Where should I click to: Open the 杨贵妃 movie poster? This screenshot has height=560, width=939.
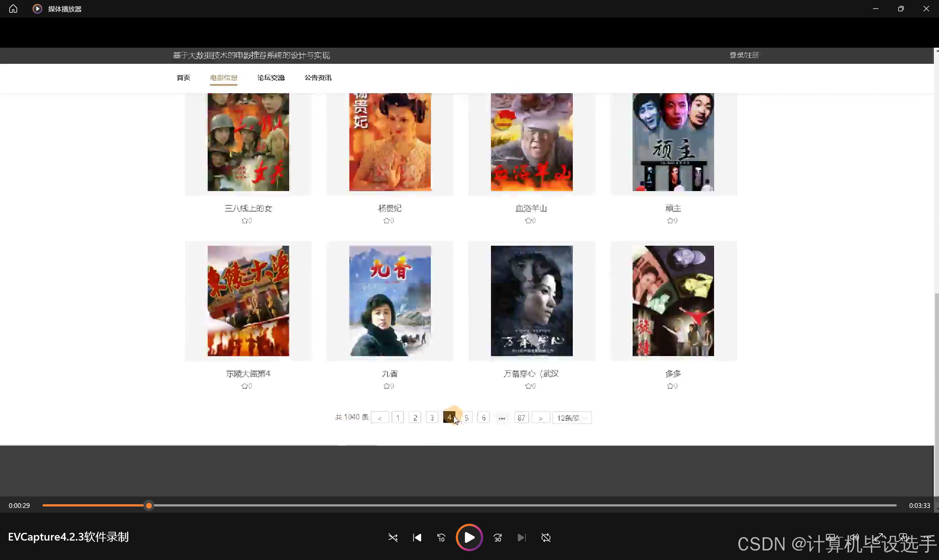tap(390, 142)
